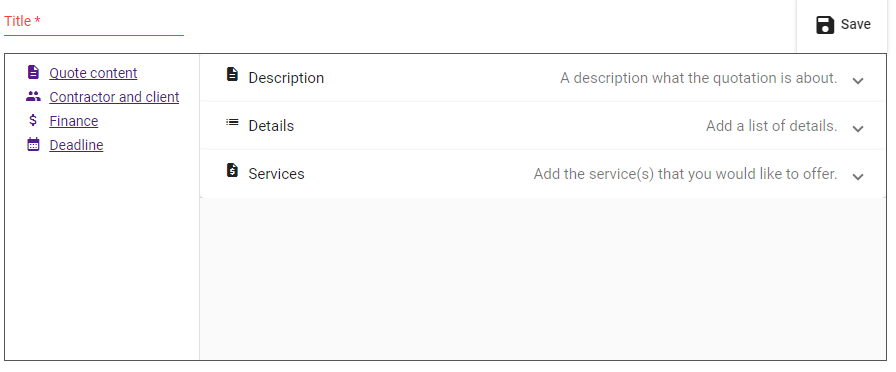The image size is (896, 372).
Task: Click the Services invoice icon
Action: tap(232, 170)
